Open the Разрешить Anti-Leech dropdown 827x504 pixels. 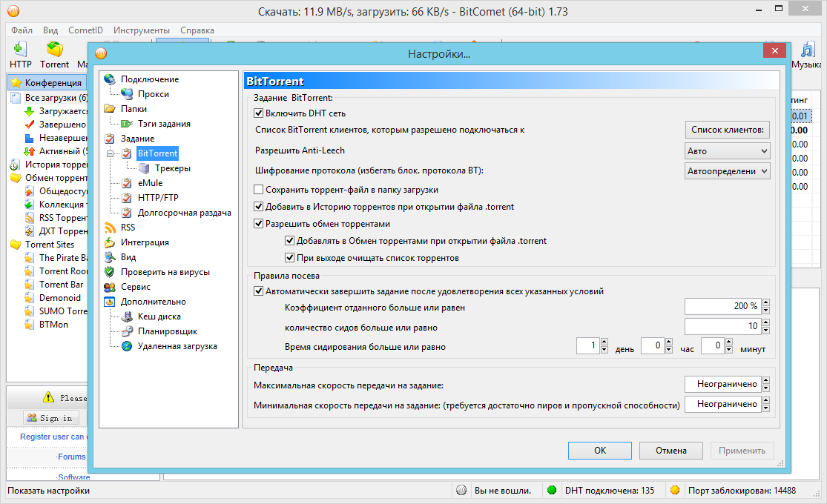[728, 150]
